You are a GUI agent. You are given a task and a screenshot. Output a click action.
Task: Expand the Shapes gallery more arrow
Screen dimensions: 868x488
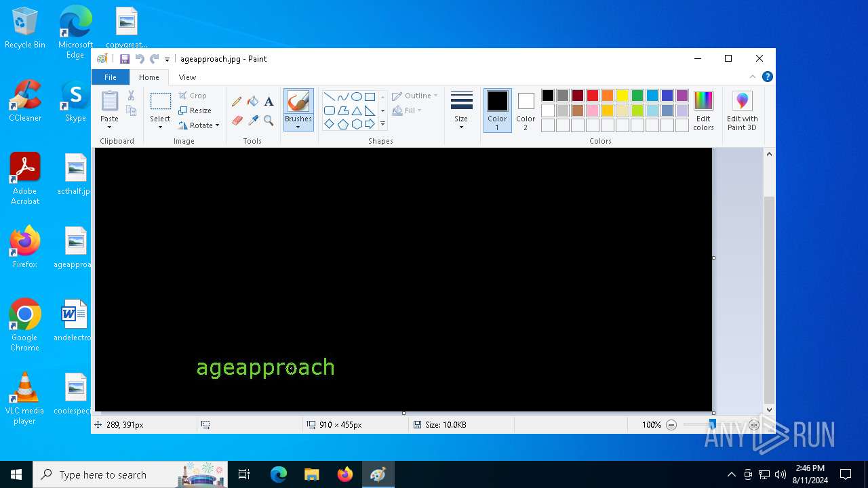click(x=382, y=124)
